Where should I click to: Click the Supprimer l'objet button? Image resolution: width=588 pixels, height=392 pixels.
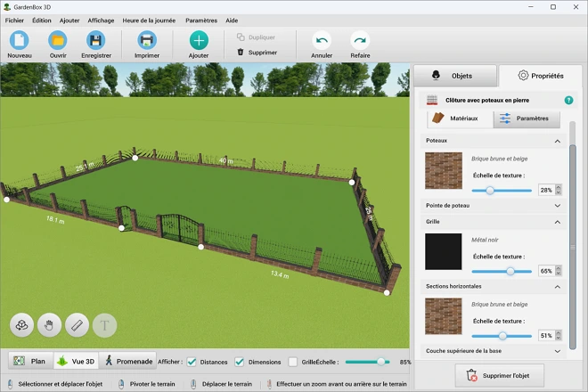(499, 376)
